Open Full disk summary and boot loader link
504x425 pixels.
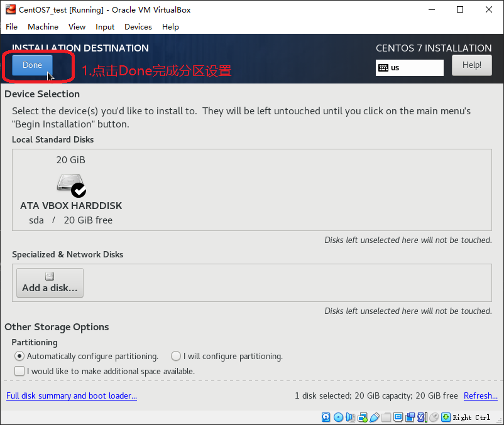coord(72,395)
